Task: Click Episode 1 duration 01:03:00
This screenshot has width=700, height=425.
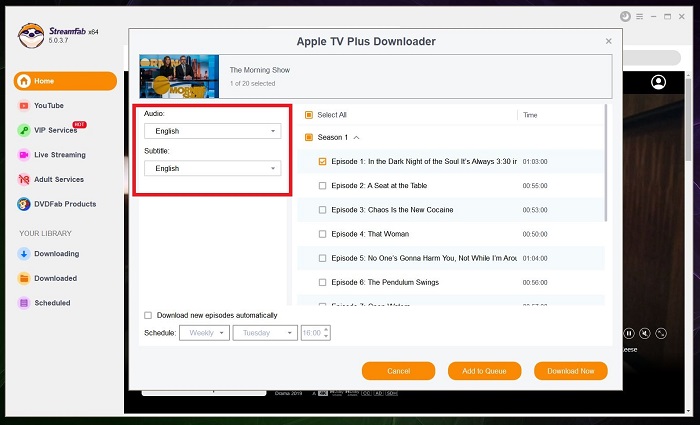Action: (x=535, y=162)
